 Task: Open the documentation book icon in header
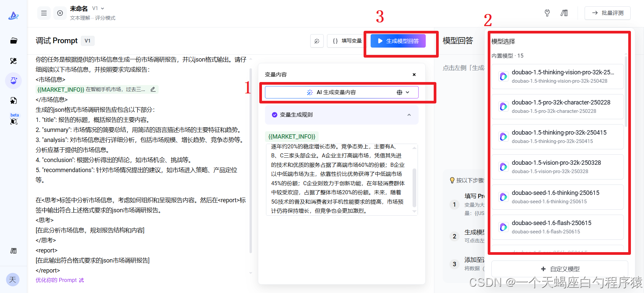coord(564,13)
